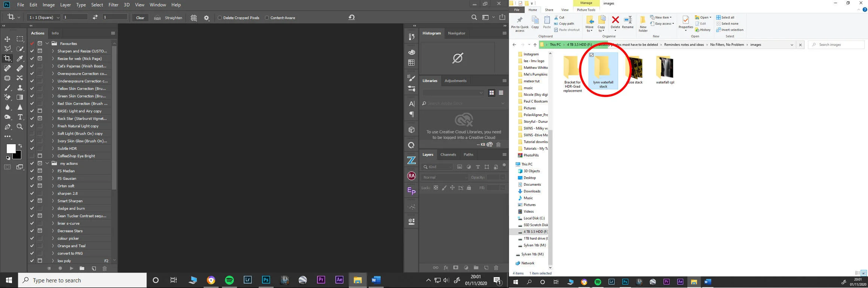The width and height of the screenshot is (868, 288).
Task: Pick the Eyedropper tool
Action: 20,58
